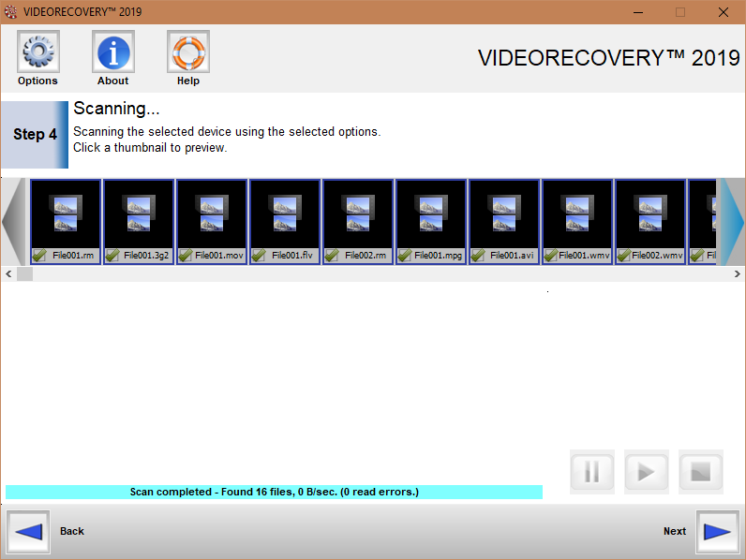Click the blue Back arrow icon
Viewport: 746px width, 560px height.
pos(29,532)
